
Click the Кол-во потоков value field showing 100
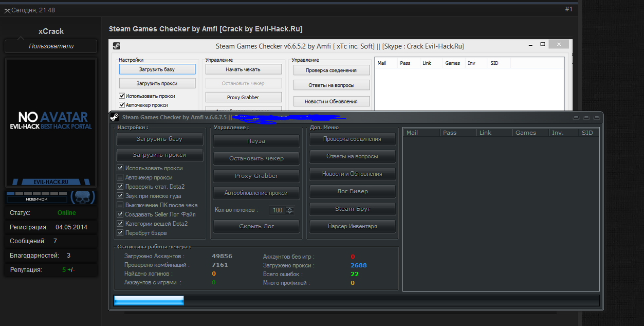278,210
